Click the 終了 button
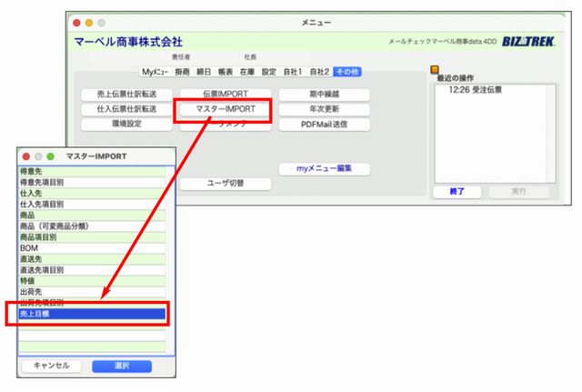582x392 pixels. pyautogui.click(x=457, y=191)
